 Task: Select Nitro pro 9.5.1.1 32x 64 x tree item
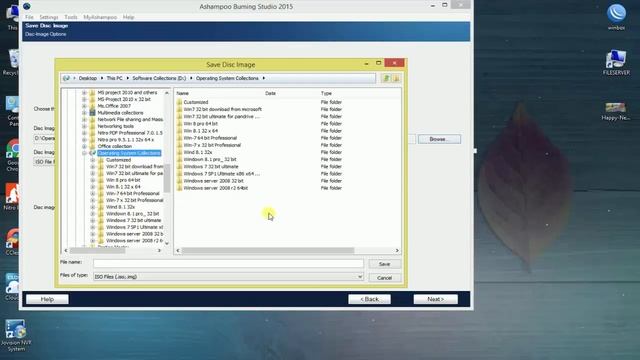pyautogui.click(x=126, y=140)
